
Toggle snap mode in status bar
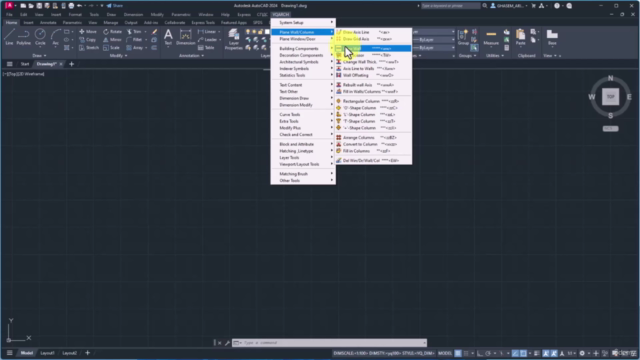coord(466,353)
